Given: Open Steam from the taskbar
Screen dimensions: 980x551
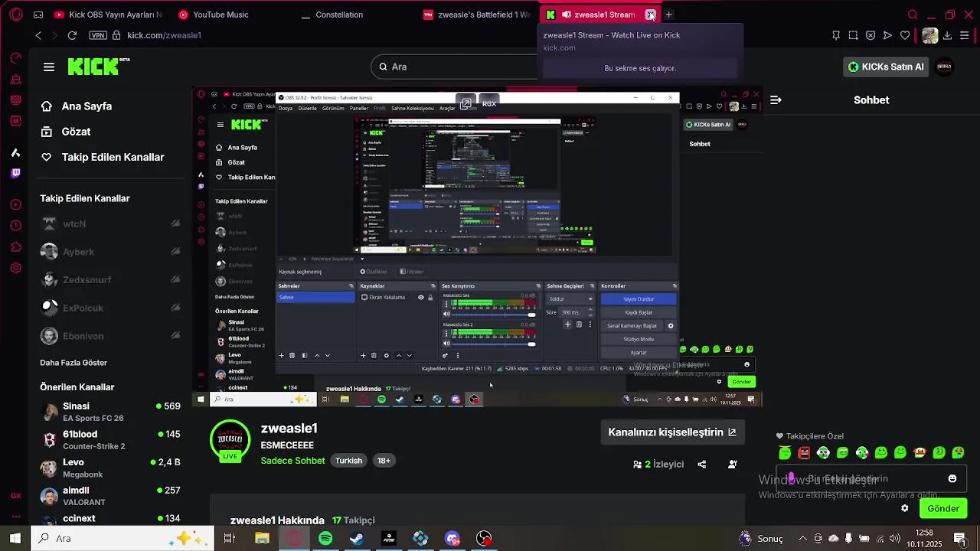Looking at the screenshot, I should tap(357, 539).
